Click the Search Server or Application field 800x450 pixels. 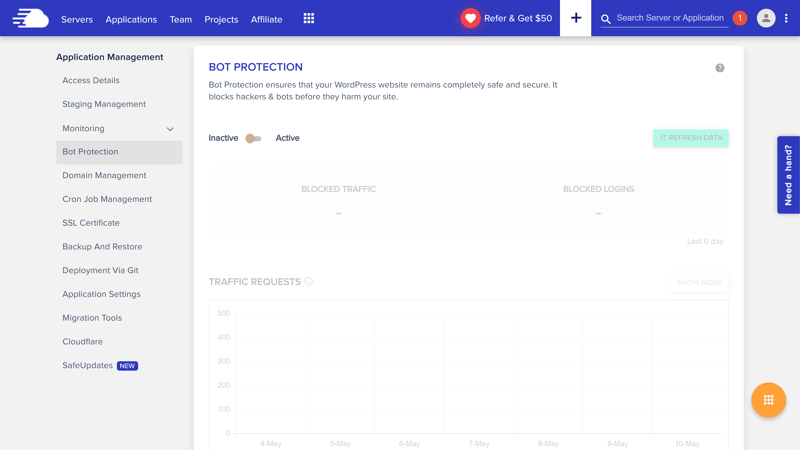tap(670, 18)
